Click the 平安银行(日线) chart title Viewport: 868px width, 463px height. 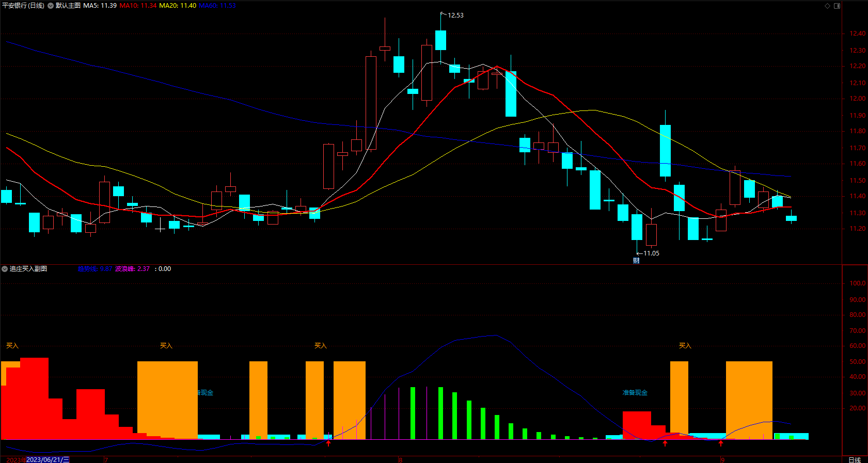click(23, 6)
